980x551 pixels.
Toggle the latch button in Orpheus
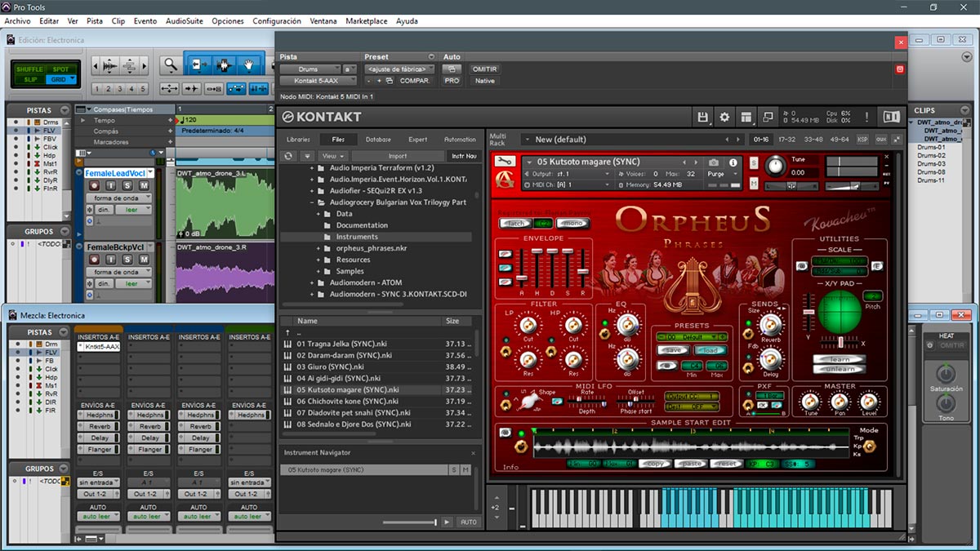tap(516, 223)
